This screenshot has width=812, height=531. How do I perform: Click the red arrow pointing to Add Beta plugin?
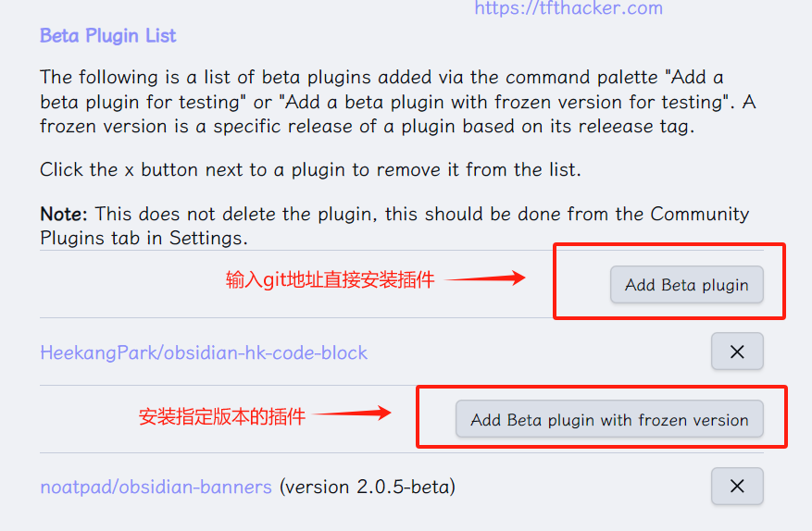coord(489,278)
